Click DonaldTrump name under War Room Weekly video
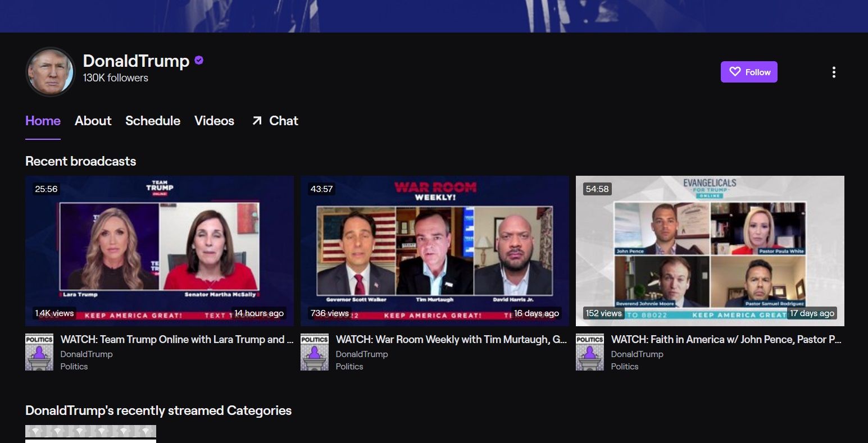Viewport: 868px width, 443px height. (x=362, y=354)
